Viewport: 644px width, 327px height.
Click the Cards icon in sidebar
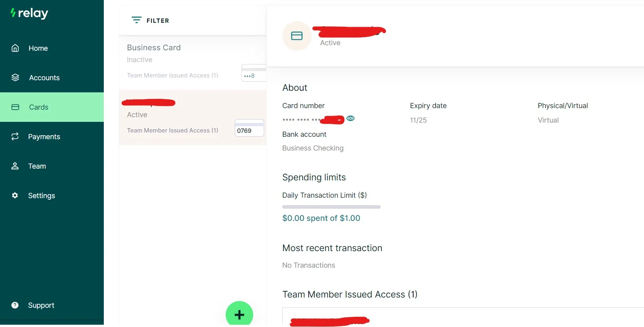[x=15, y=107]
